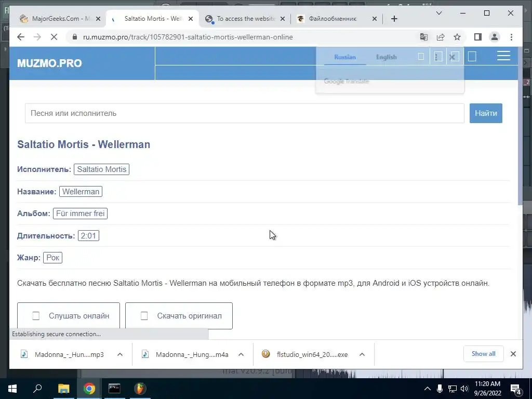
Task: Click the Chrome taskbar icon
Action: click(89, 389)
